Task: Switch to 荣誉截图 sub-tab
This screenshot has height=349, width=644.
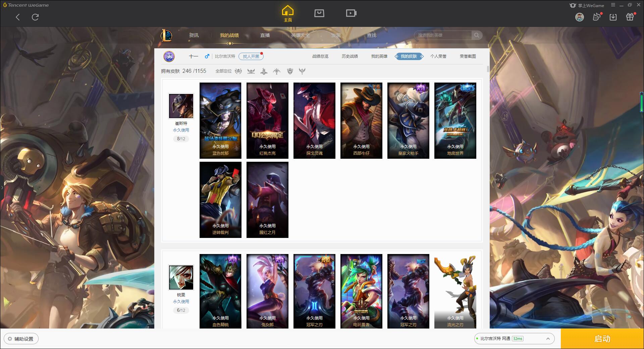Action: (x=468, y=56)
